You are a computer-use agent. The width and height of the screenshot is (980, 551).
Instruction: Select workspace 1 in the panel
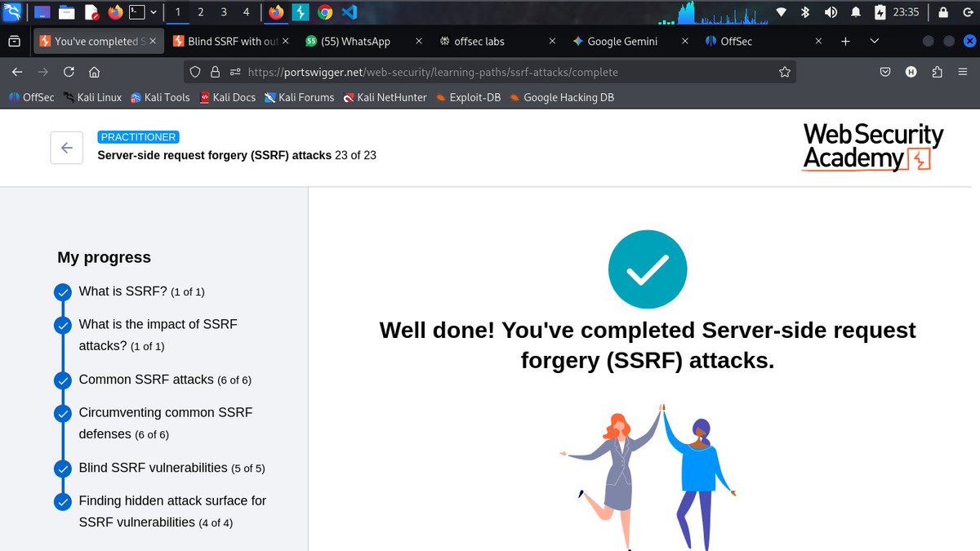tap(178, 12)
